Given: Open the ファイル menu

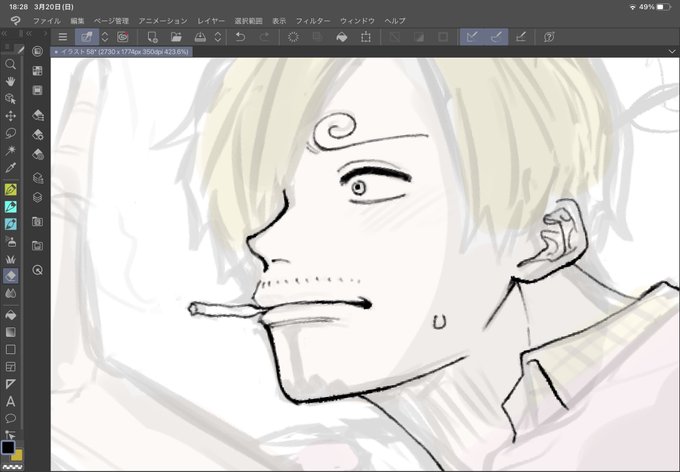Looking at the screenshot, I should [47, 21].
